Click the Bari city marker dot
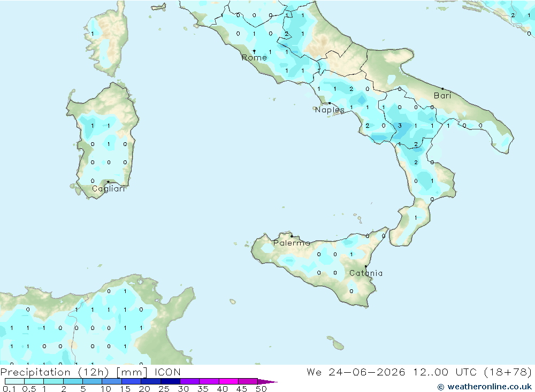 (x=442, y=89)
